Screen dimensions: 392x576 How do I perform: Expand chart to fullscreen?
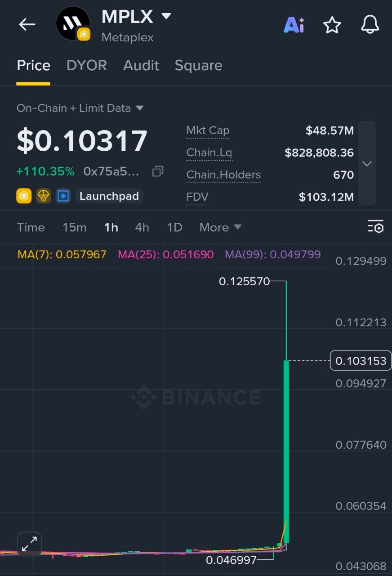tap(30, 544)
